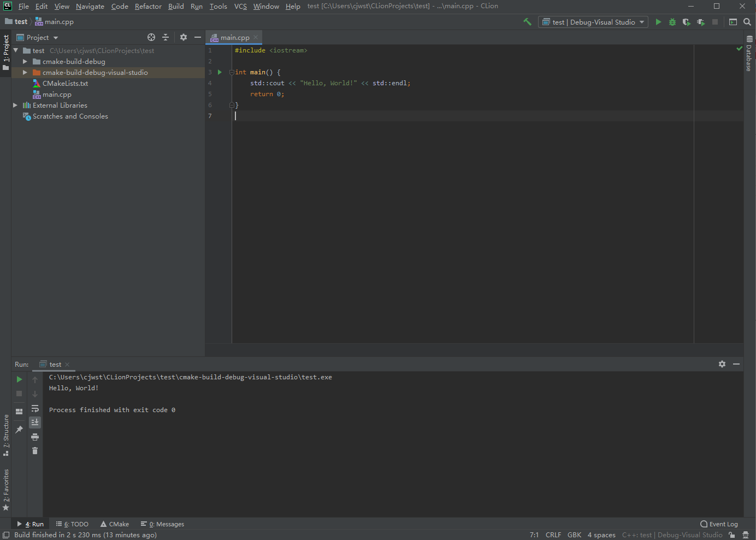Pin the Run tab with the pin icon
Screen dimensions: 756x540
[19, 430]
